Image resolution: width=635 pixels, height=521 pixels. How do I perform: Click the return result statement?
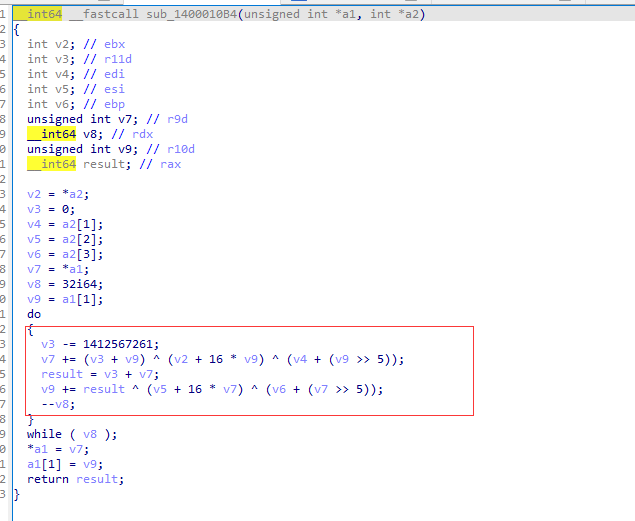(x=76, y=479)
